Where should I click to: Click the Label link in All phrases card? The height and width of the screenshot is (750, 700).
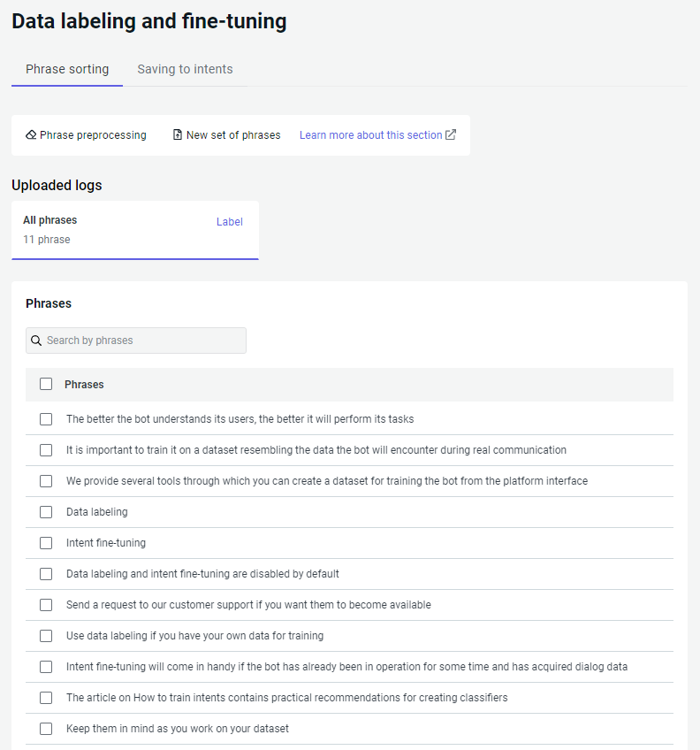[x=230, y=222]
